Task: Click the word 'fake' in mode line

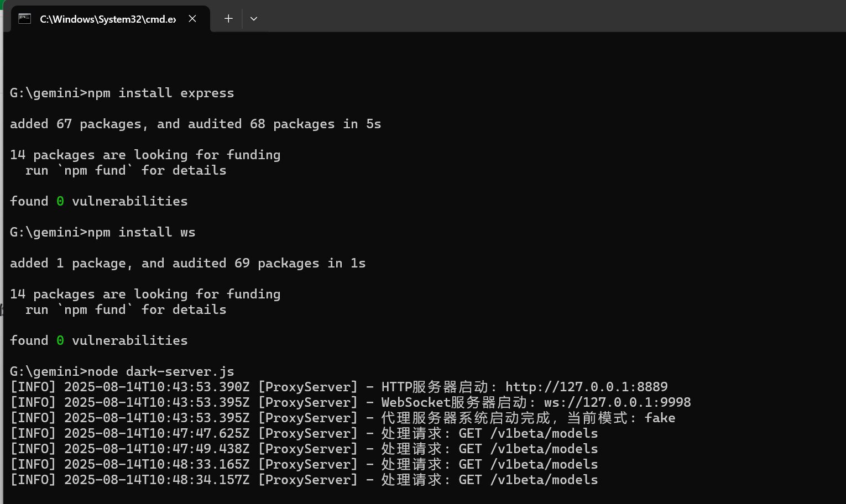Action: (x=660, y=418)
